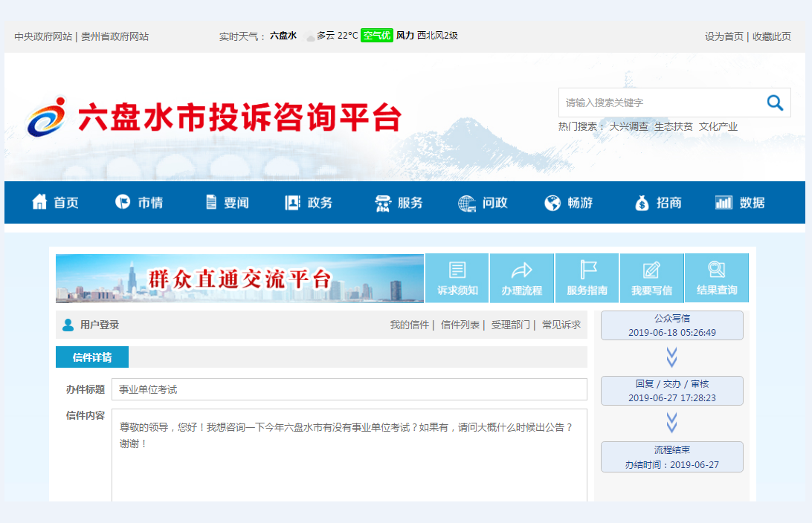812x523 pixels.
Task: Switch to the 信件详情 tab
Action: pyautogui.click(x=92, y=357)
